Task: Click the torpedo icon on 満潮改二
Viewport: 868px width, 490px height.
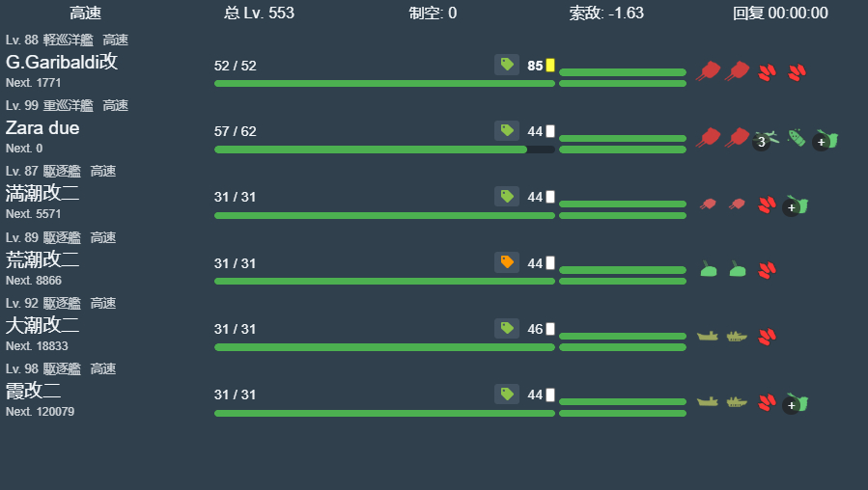Action: tap(767, 204)
